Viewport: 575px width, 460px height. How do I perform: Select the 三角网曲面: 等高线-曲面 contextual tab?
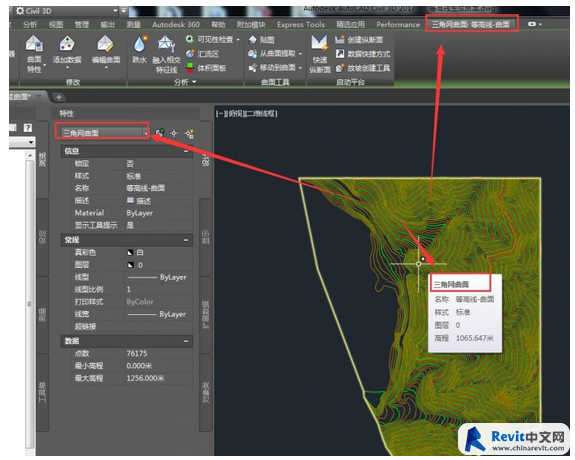point(471,25)
